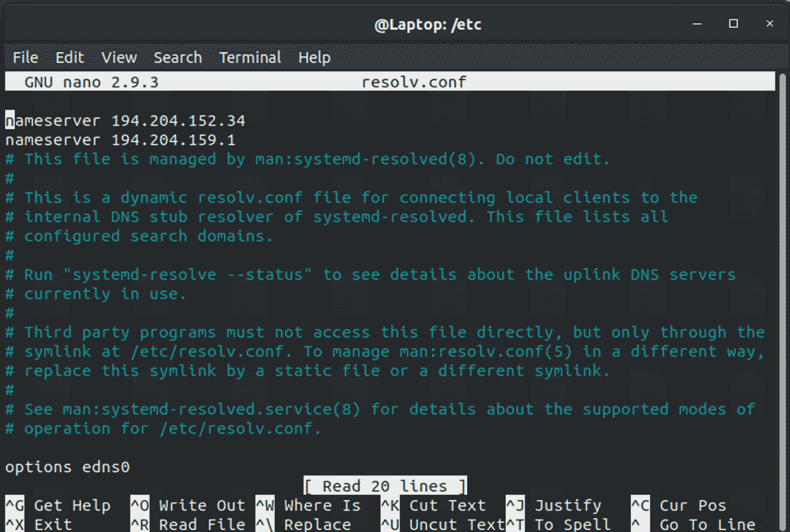790x532 pixels.
Task: Click the resolv.conf filename in nano header
Action: tap(414, 82)
